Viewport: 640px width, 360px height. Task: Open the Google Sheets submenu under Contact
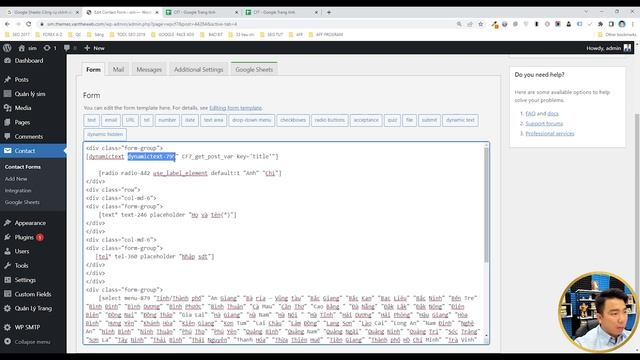22,202
